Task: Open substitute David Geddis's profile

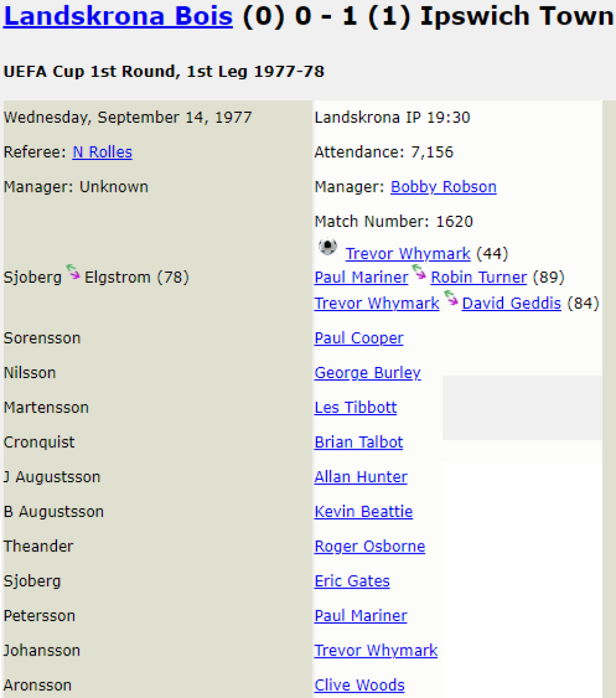Action: 511,304
